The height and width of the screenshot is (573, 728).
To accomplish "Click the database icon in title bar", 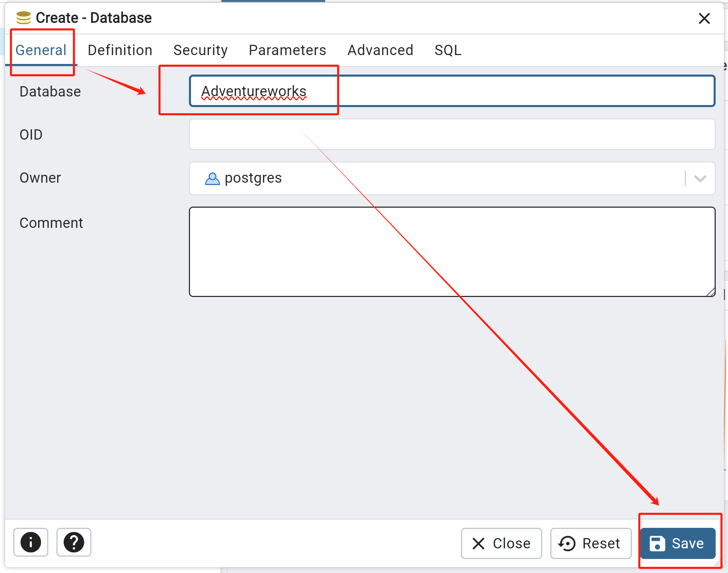I will (x=24, y=18).
